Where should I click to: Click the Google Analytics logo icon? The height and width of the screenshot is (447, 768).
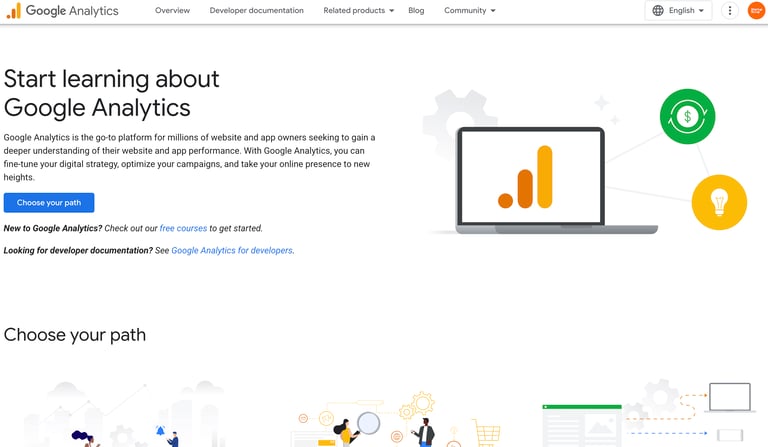click(x=14, y=10)
